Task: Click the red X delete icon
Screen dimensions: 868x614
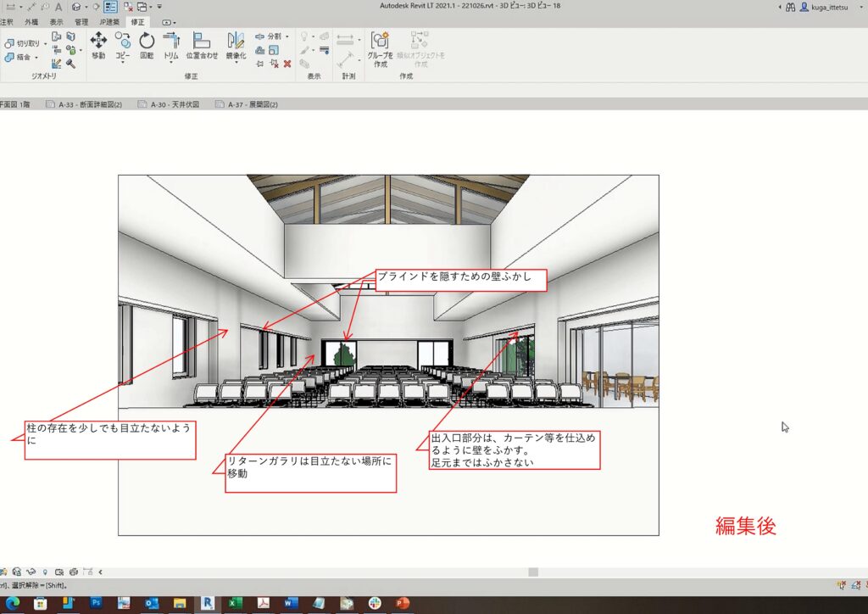Action: coord(287,64)
